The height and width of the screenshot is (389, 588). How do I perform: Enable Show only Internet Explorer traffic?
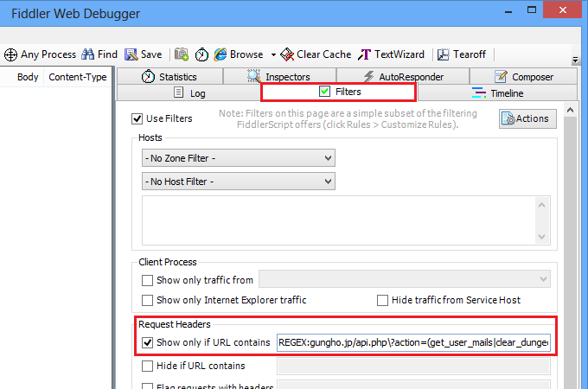147,300
